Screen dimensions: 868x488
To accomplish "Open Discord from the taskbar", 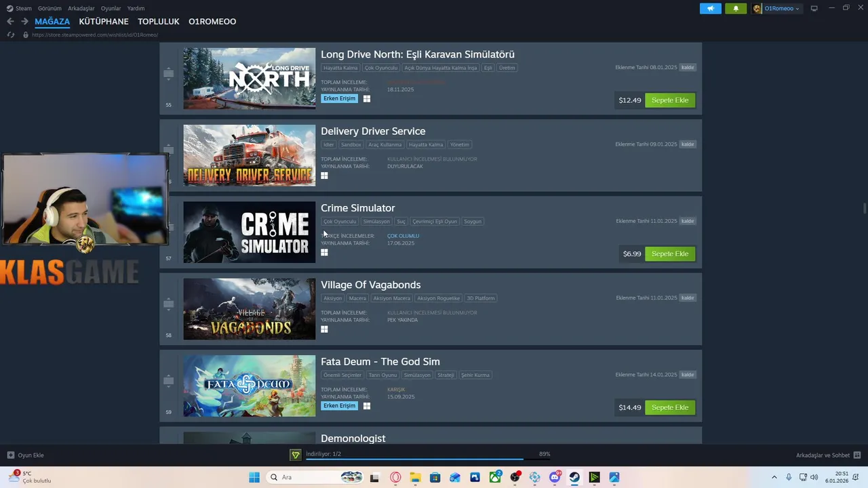I will 555,477.
